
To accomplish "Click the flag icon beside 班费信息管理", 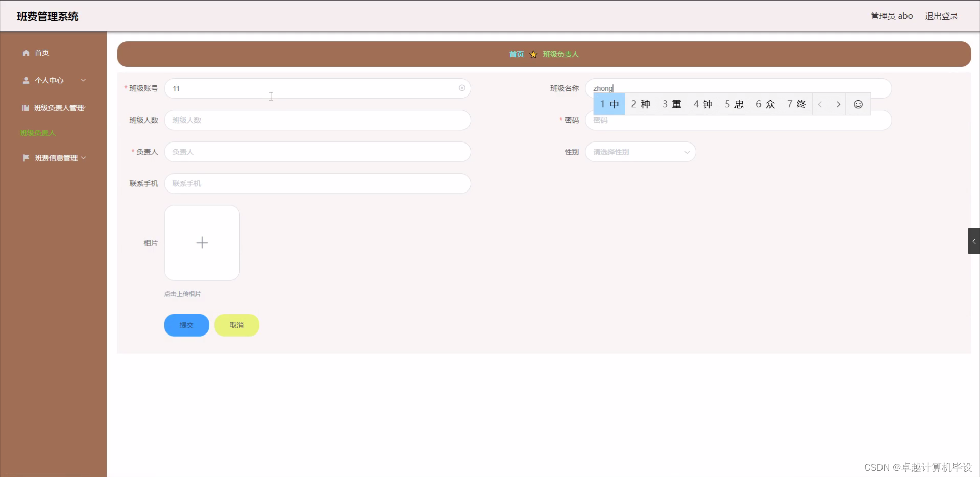I will (25, 157).
